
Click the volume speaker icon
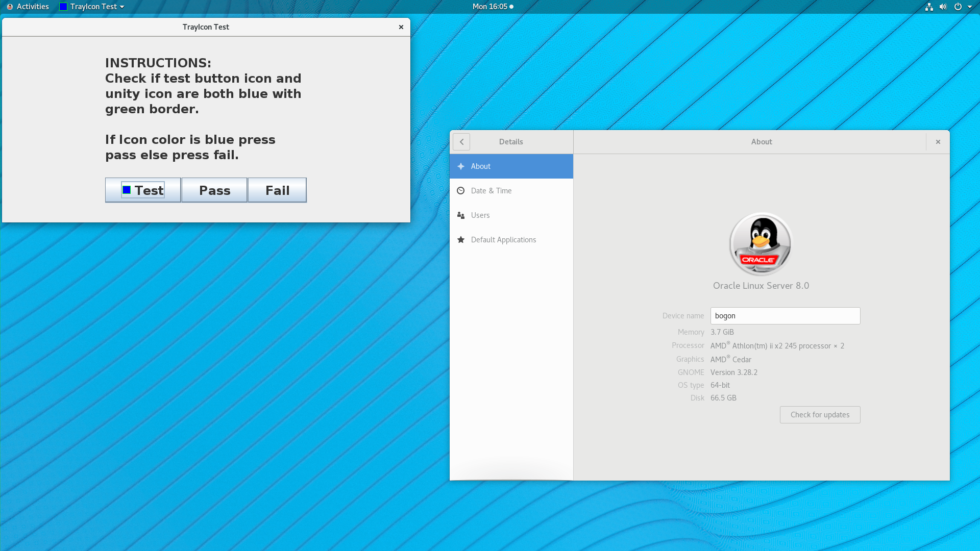[943, 7]
